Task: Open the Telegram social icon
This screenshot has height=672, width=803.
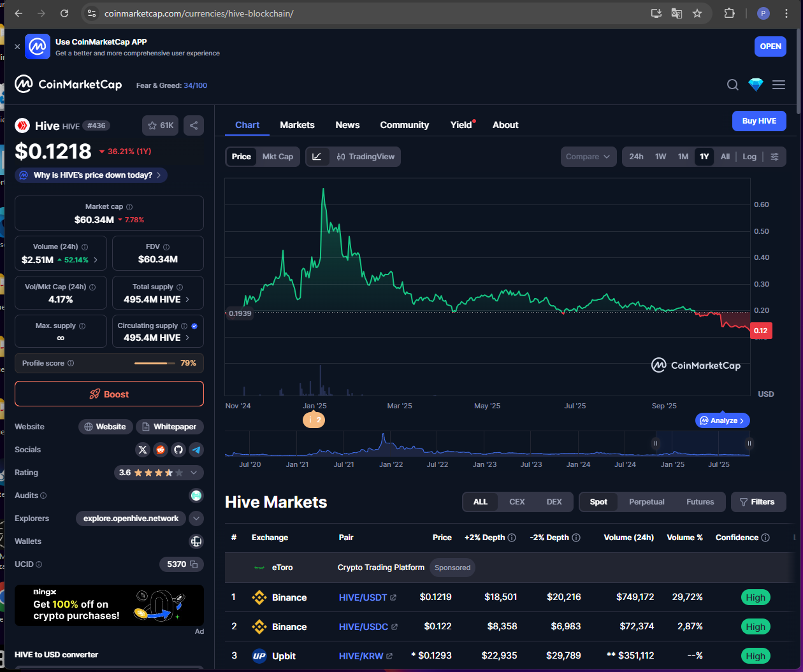Action: (196, 450)
